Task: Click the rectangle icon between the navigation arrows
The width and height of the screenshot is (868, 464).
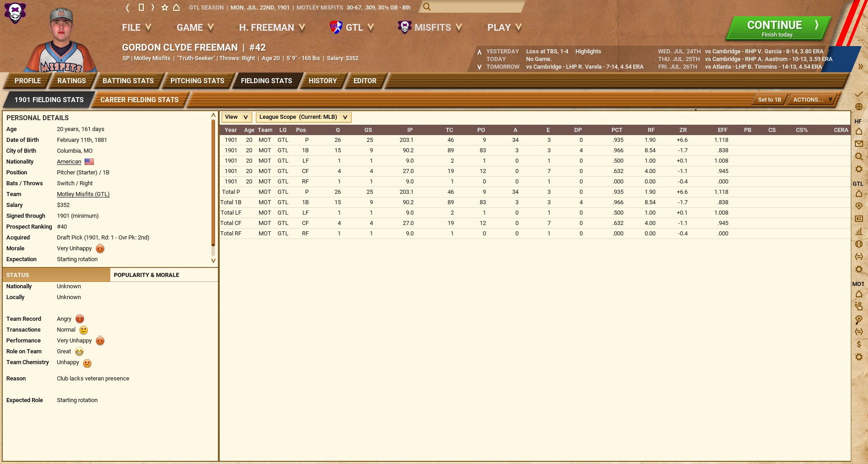Action: pos(141,7)
